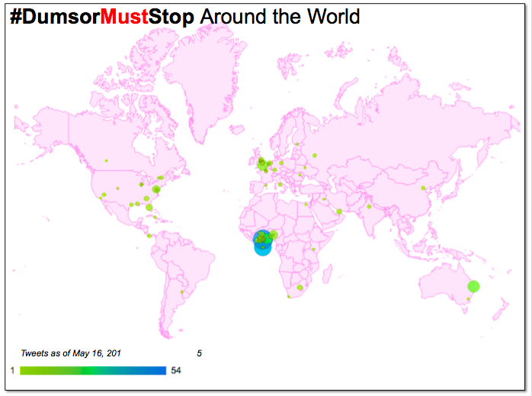Click the small dot in South America

[x=181, y=291]
